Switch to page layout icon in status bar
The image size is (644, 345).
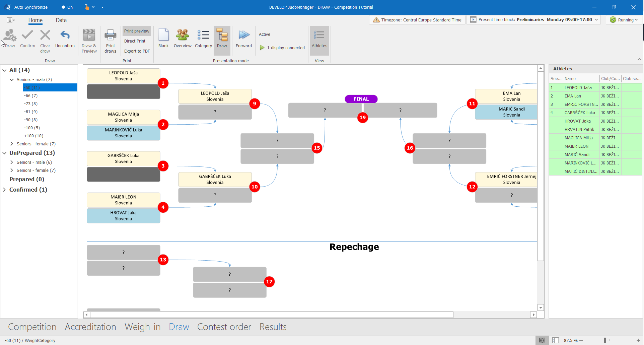pos(556,340)
